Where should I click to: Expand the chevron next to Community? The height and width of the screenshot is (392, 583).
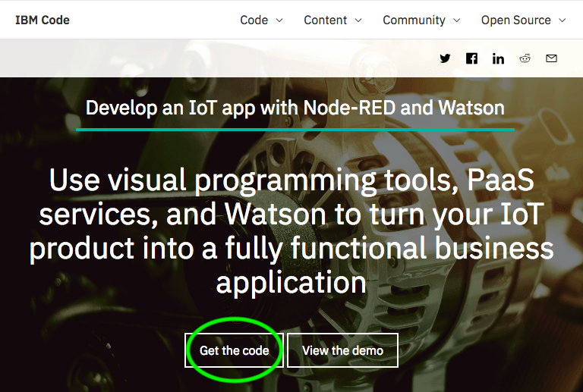(x=456, y=20)
